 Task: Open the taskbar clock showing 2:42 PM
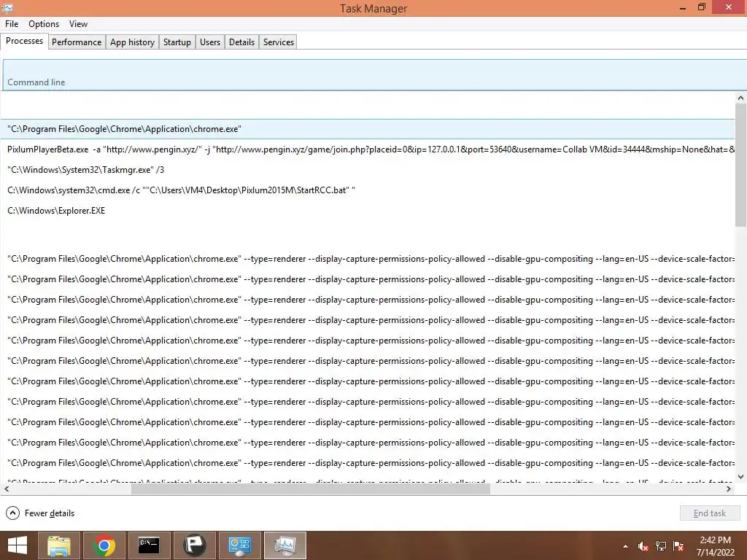(x=715, y=546)
